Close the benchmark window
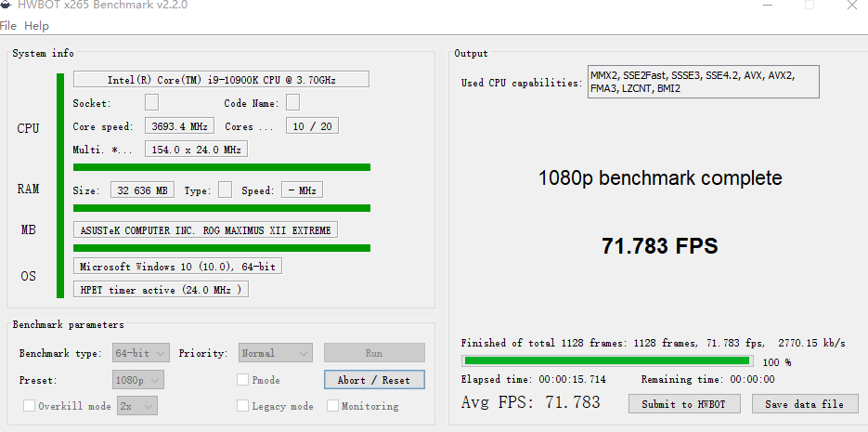Image resolution: width=868 pixels, height=432 pixels. coord(852,5)
